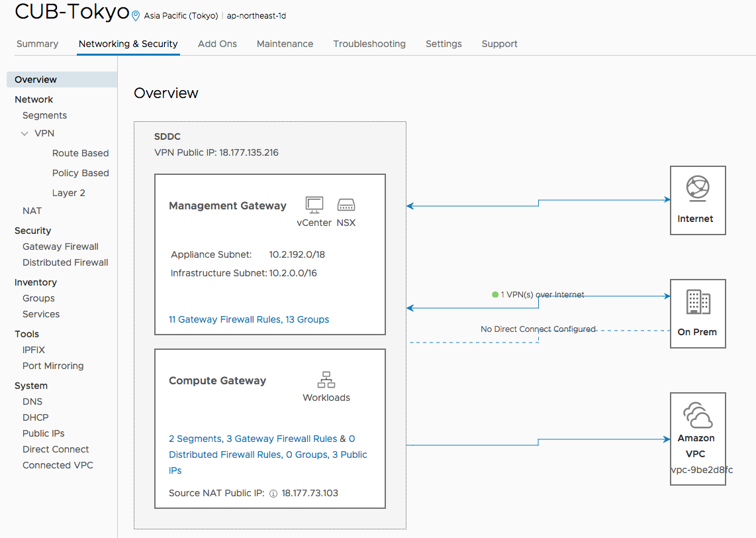Screen dimensions: 756x538
Task: Click the On Prem box label
Action: coord(697,332)
